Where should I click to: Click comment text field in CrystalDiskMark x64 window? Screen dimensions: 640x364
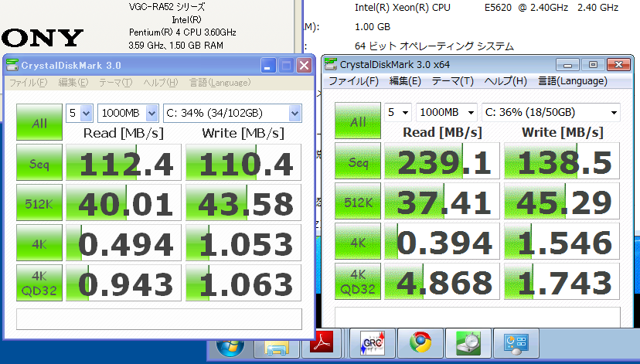pos(478,317)
